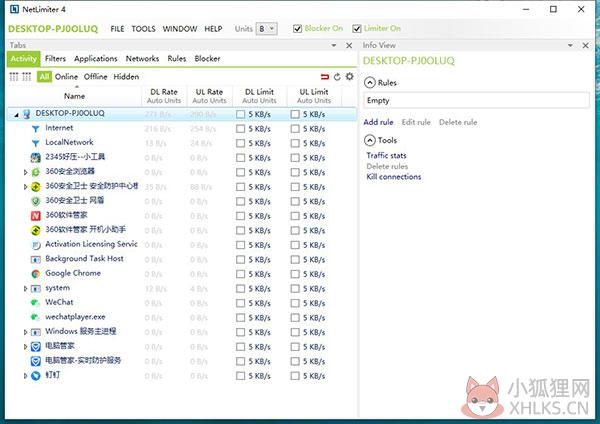Collapse the Tools section in Info View
Viewport: 600px width, 424px height.
click(x=370, y=140)
